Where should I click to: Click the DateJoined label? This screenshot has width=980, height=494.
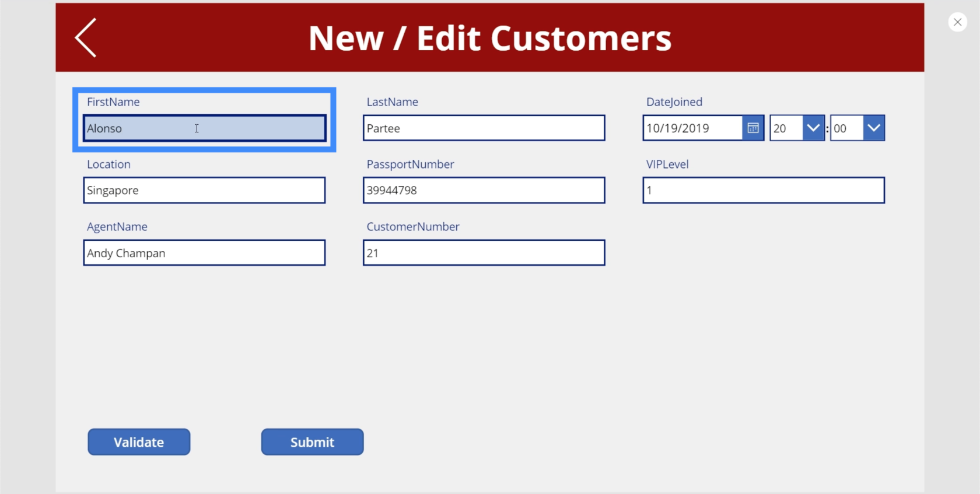[x=674, y=102]
